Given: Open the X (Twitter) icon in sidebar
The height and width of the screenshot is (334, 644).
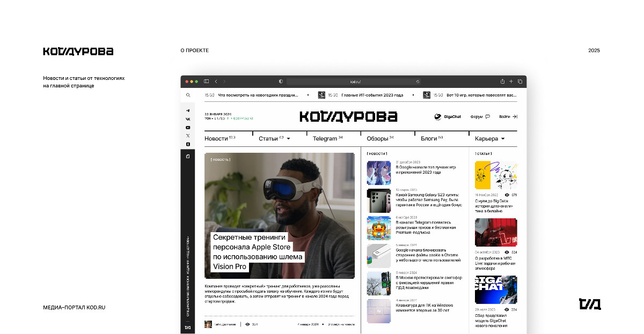Looking at the screenshot, I should click(x=188, y=136).
